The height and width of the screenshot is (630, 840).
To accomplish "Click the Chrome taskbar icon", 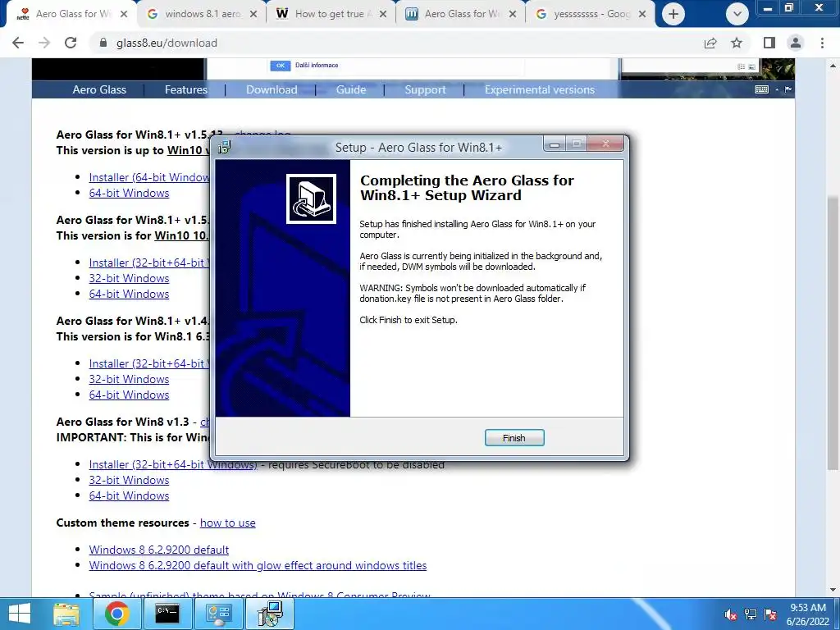I will (116, 614).
